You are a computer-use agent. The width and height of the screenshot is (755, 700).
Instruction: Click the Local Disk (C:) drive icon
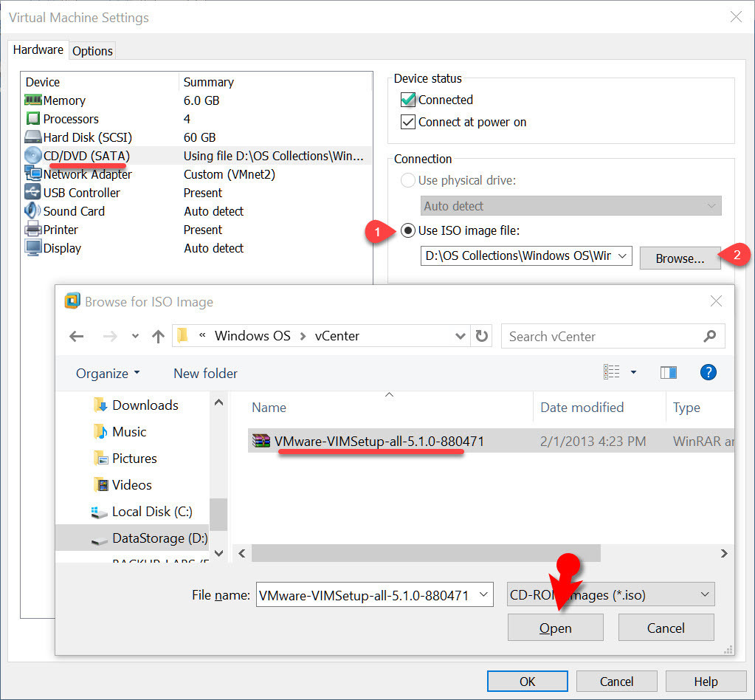(x=99, y=512)
